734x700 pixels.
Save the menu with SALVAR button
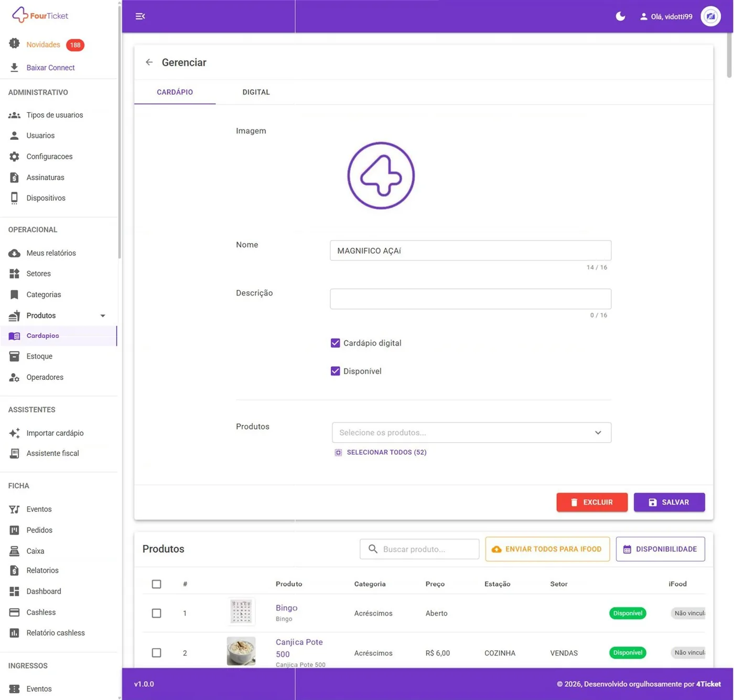pyautogui.click(x=669, y=502)
